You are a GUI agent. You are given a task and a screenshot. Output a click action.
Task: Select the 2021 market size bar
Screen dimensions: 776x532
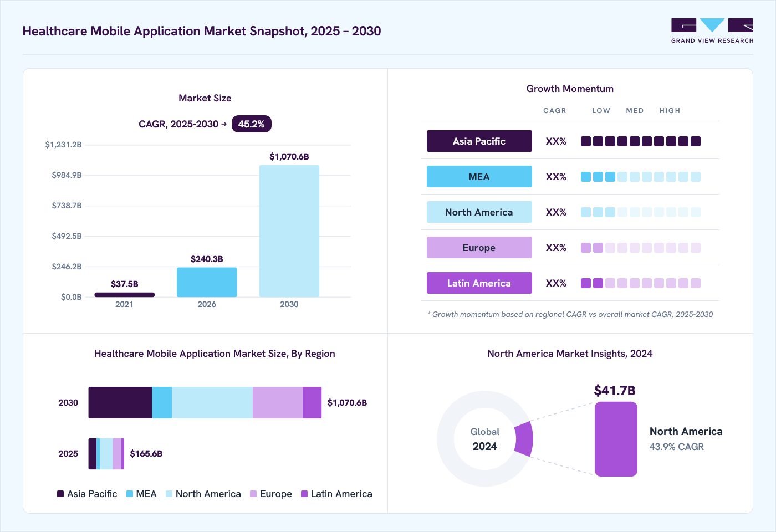(x=124, y=295)
